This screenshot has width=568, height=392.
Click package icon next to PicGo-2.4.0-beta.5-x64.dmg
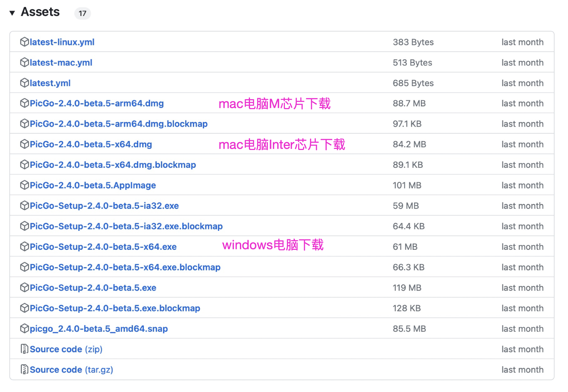pyautogui.click(x=24, y=144)
